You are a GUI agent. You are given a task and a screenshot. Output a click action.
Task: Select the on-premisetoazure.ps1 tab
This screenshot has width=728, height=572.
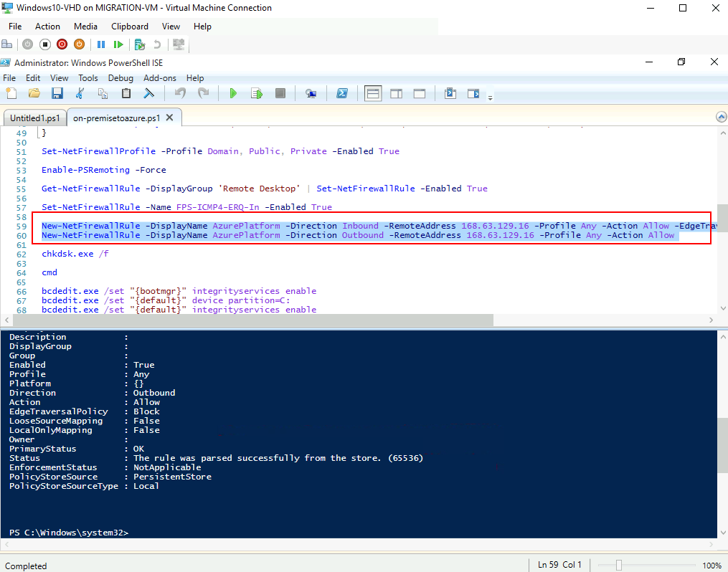click(116, 118)
